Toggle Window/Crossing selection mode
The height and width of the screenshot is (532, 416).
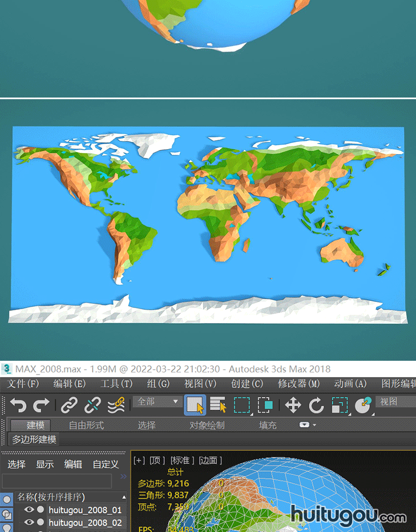point(265,405)
